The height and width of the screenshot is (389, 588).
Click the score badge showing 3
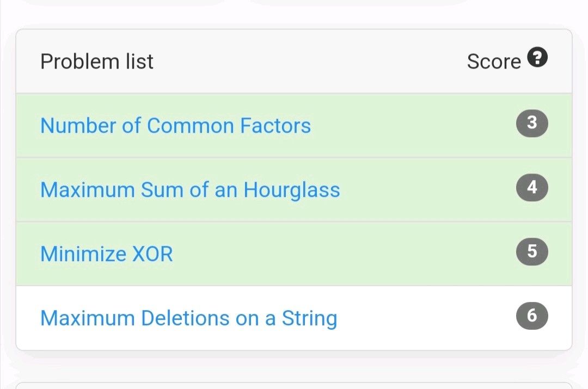[532, 124]
